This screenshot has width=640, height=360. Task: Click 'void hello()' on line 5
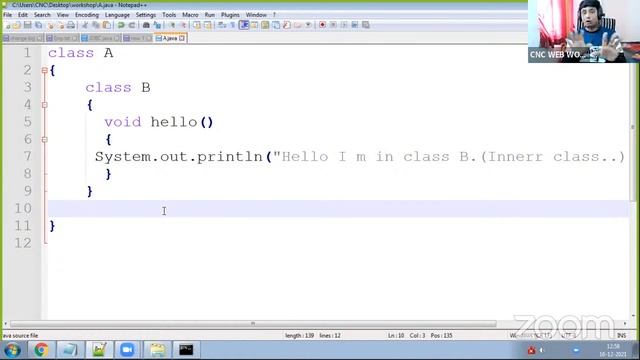[158, 122]
